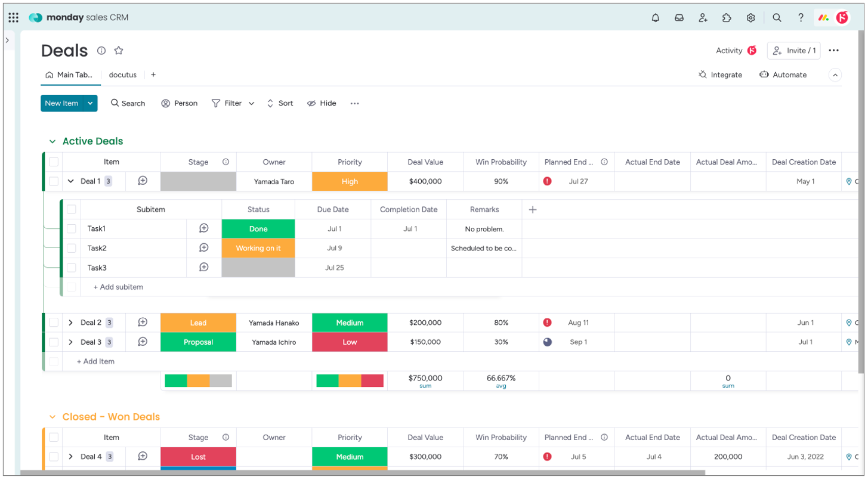Open the apps puzzle-piece icon
868x480 pixels.
(x=727, y=18)
